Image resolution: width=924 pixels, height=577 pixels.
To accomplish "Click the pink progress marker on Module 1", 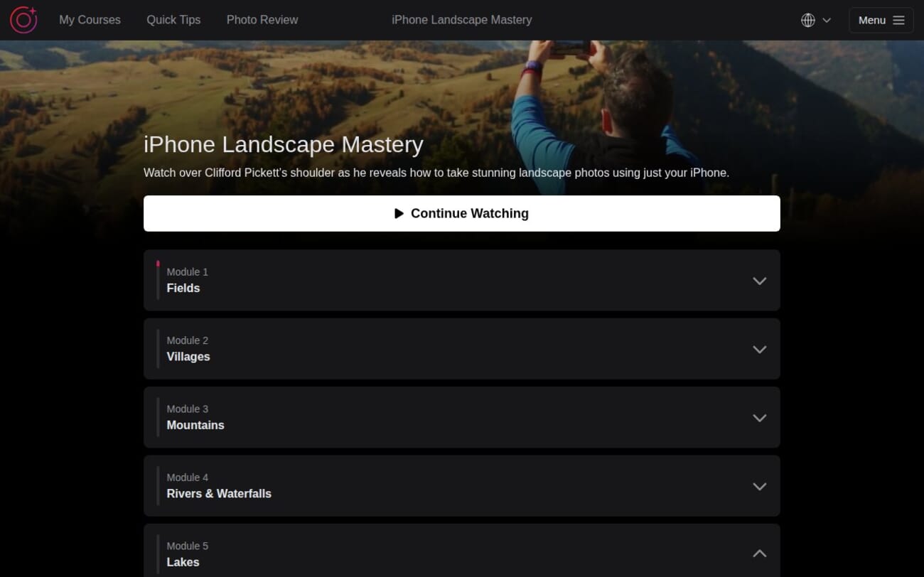I will [158, 264].
